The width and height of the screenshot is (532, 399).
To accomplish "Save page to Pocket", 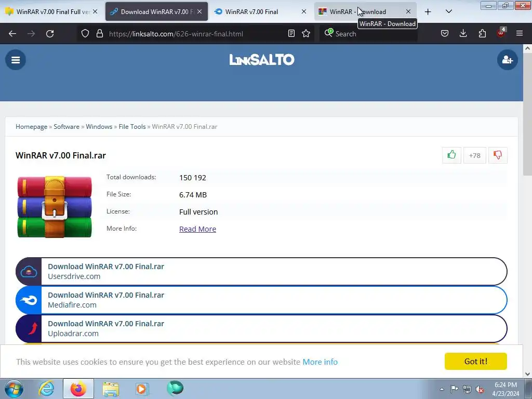I will pyautogui.click(x=445, y=34).
